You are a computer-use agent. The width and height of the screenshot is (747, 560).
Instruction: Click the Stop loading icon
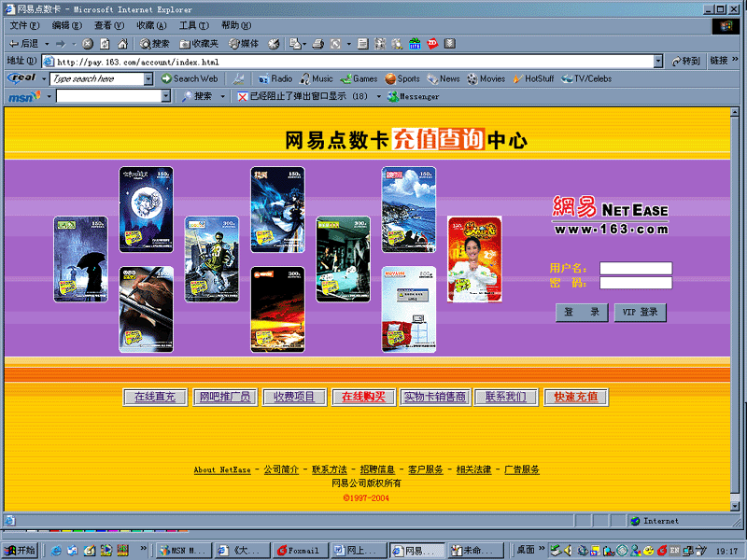88,44
